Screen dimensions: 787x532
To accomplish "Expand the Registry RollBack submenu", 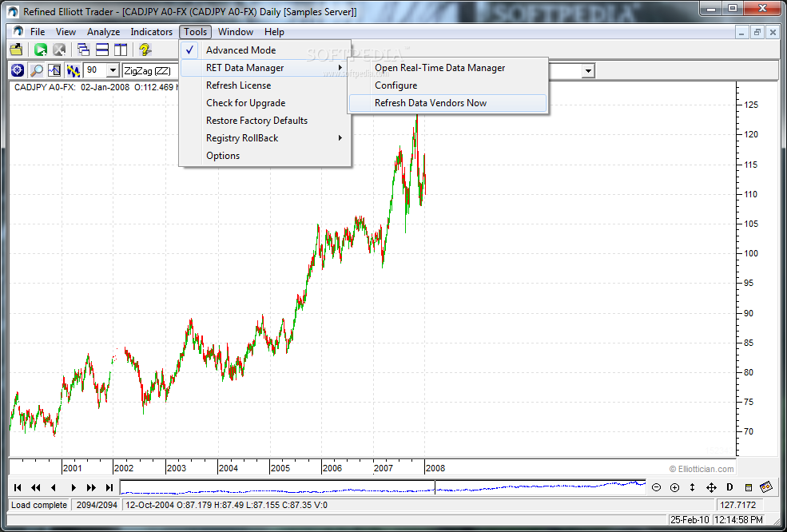I will tap(265, 138).
